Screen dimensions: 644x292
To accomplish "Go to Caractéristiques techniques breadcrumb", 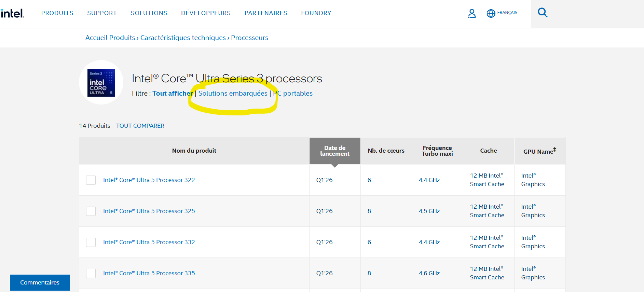I will (x=183, y=38).
